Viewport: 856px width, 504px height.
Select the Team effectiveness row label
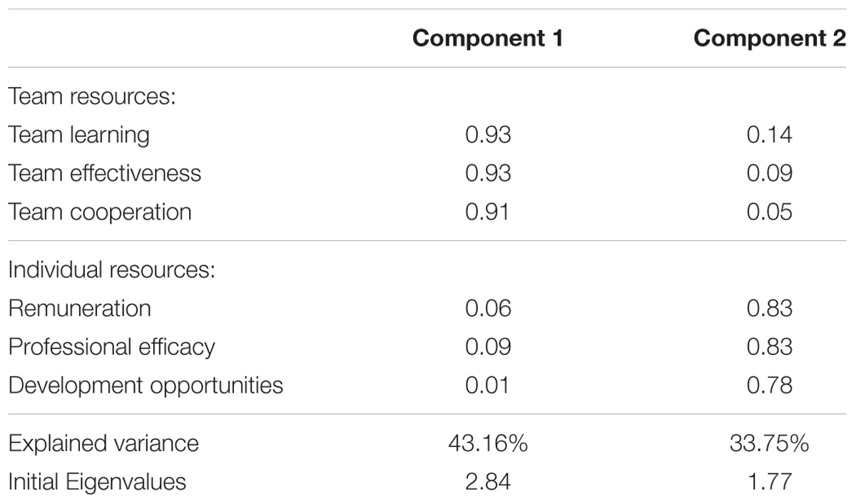click(105, 173)
